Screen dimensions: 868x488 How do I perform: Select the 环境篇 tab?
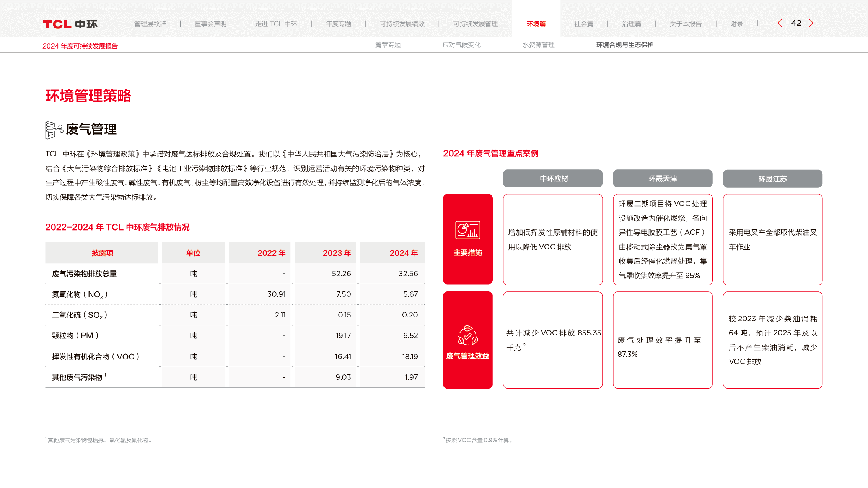(x=536, y=24)
